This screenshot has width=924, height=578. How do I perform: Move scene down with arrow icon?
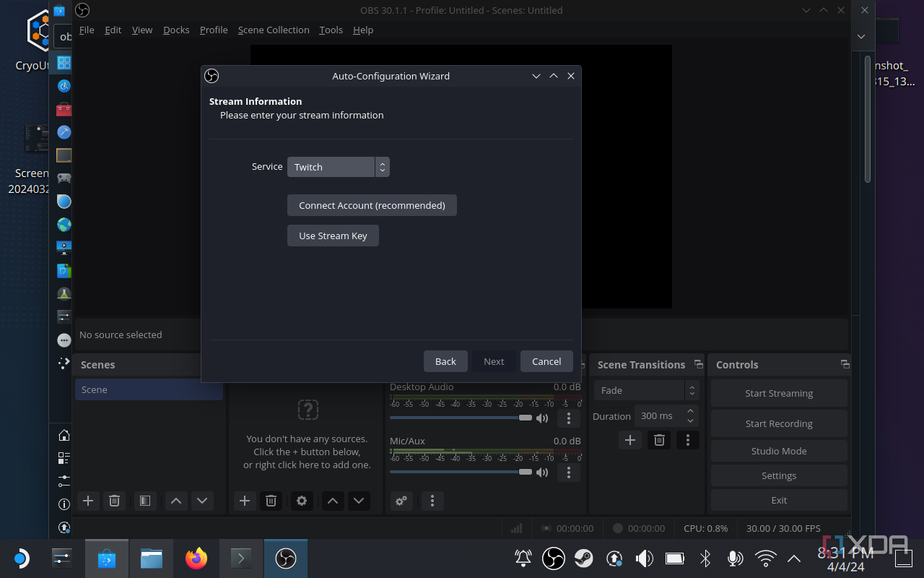(x=202, y=501)
